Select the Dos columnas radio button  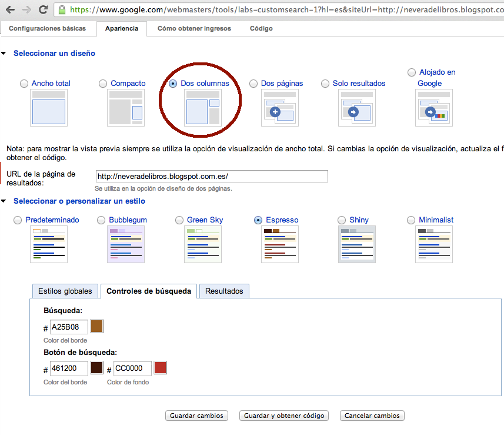173,84
